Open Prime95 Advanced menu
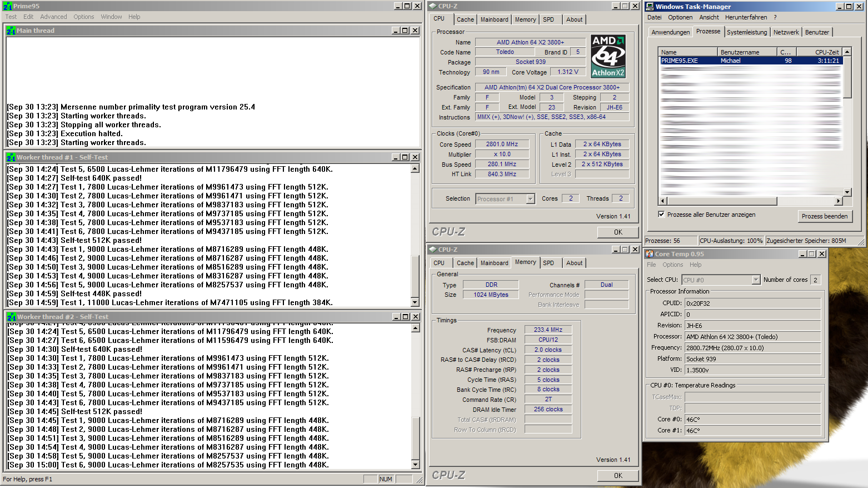This screenshot has width=868, height=488. [53, 17]
